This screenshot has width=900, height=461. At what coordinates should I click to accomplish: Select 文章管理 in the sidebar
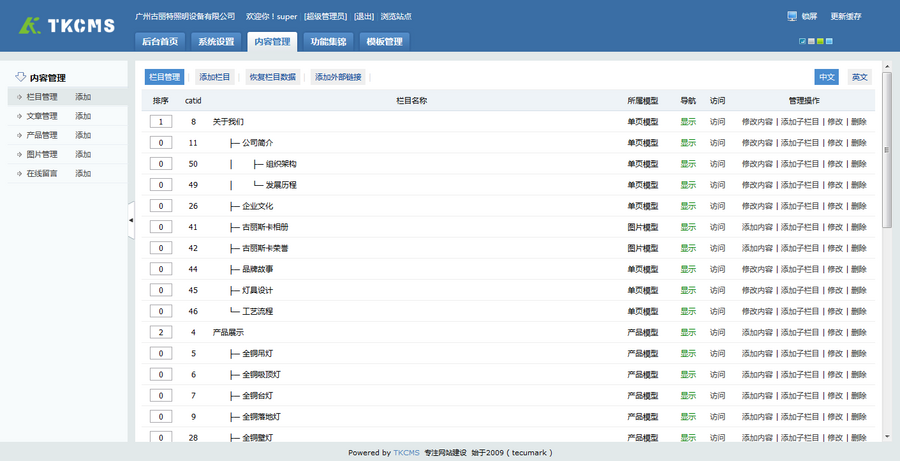[42, 116]
